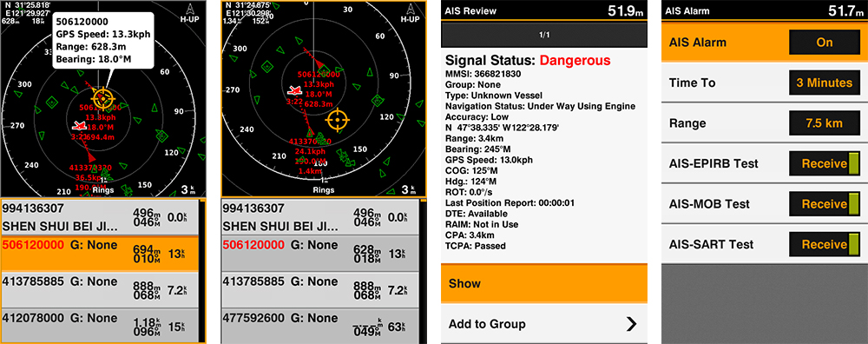The width and height of the screenshot is (868, 344).
Task: Open the Range 7.5 km selector
Action: point(825,123)
